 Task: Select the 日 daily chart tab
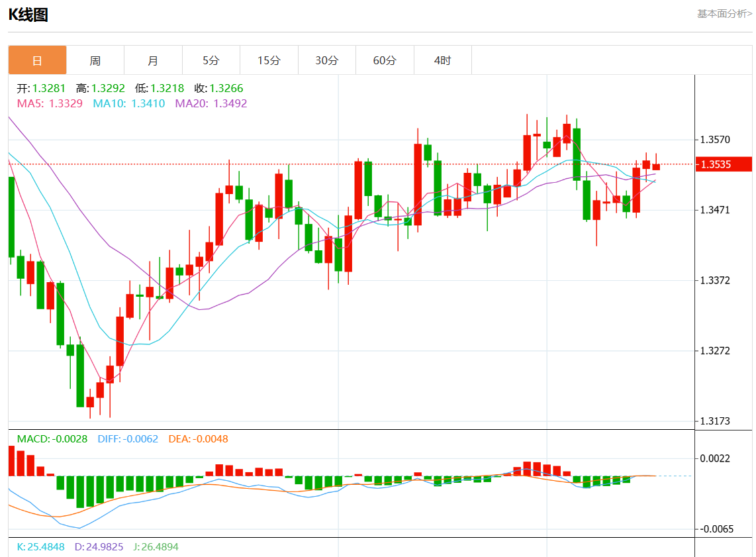coord(37,60)
